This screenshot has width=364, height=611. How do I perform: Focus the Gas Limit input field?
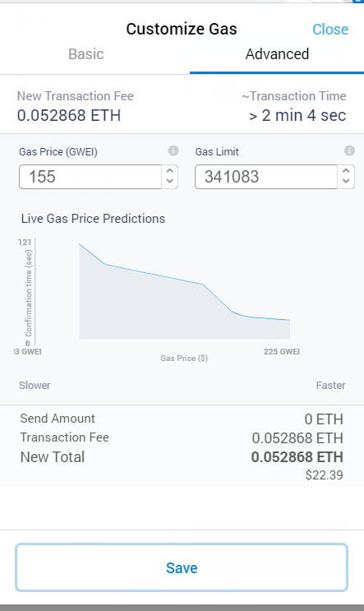[266, 177]
